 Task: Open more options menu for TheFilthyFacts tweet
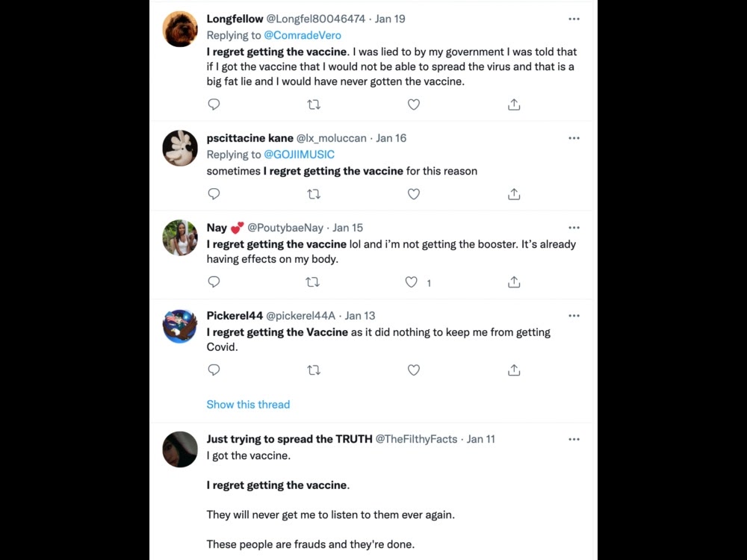(x=574, y=439)
